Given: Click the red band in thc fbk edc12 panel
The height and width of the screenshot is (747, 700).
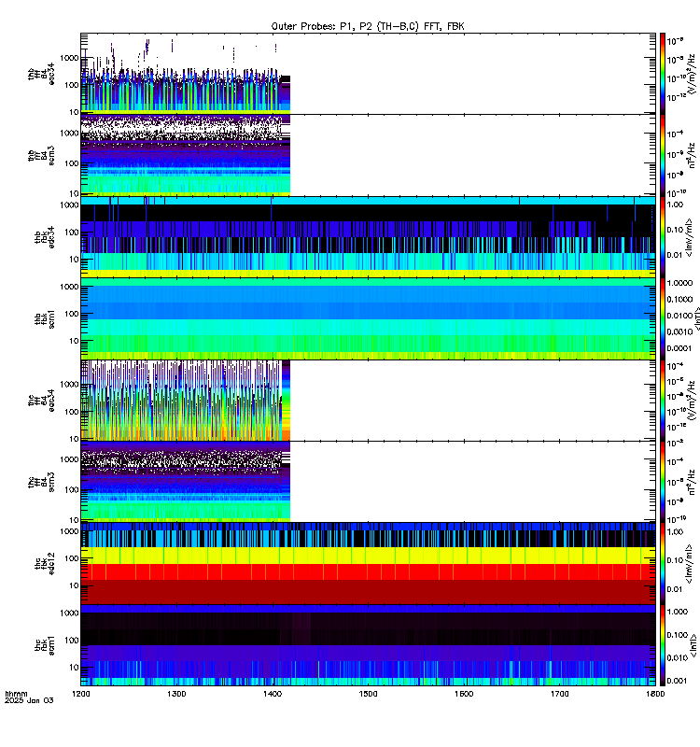Looking at the screenshot, I should click(368, 571).
